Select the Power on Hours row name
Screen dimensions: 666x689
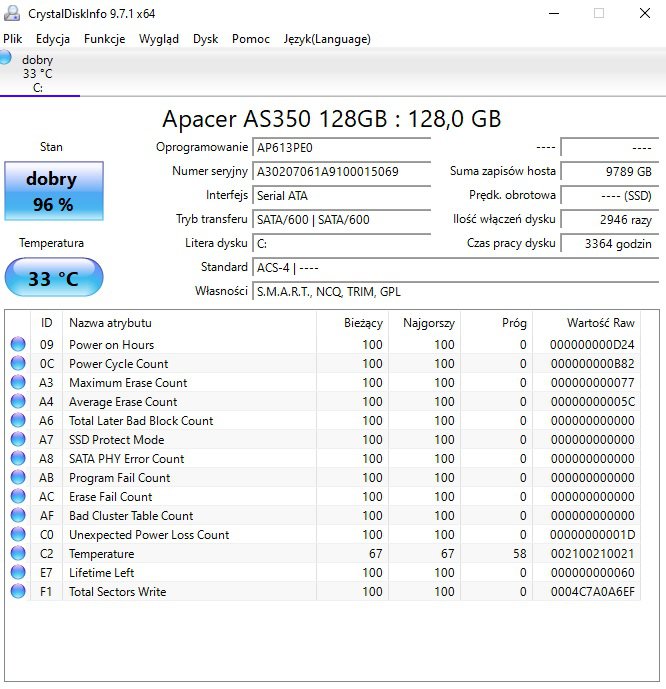[x=112, y=344]
